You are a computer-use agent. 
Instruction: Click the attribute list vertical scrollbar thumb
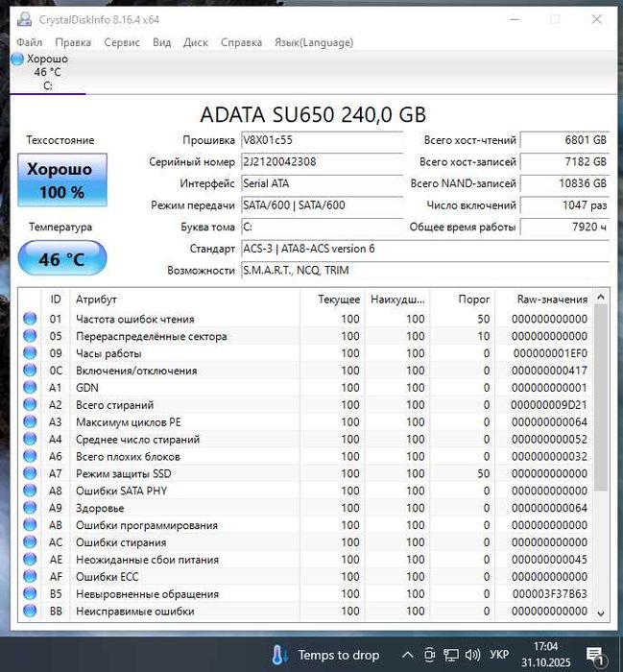601,397
